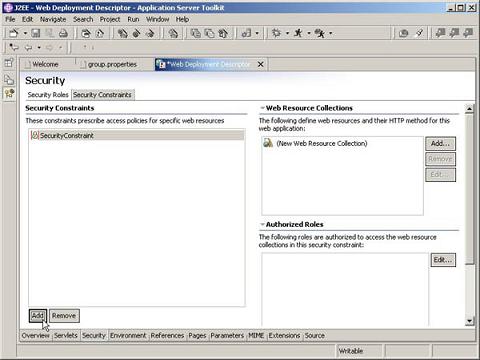The height and width of the screenshot is (360, 480).
Task: Open the dropdown arrow next to Debug icon
Action: 287,33
